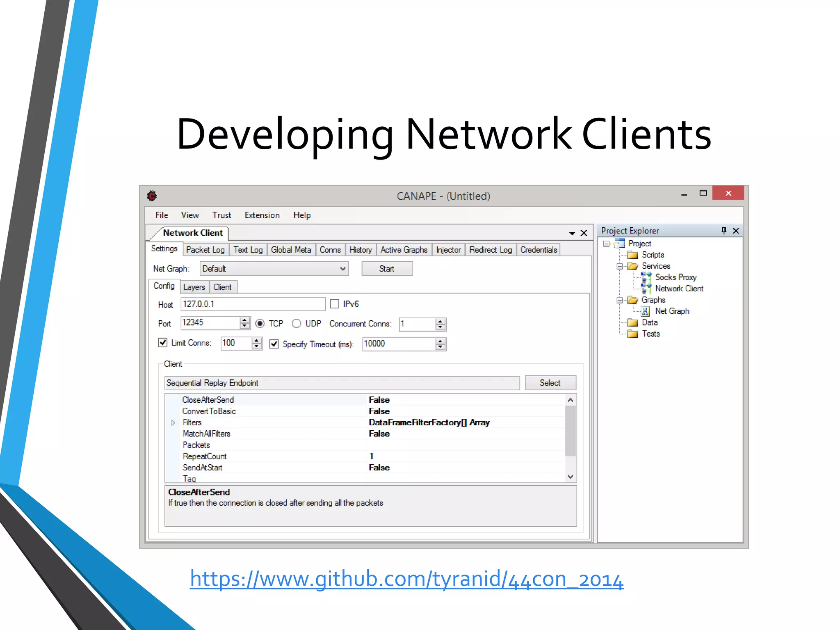The width and height of the screenshot is (840, 630).
Task: Switch to the Text Log tab
Action: [248, 250]
